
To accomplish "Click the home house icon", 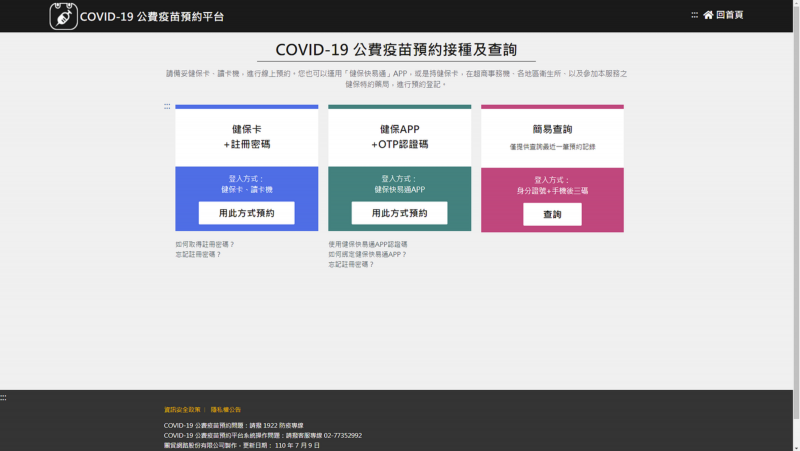I will tap(708, 15).
